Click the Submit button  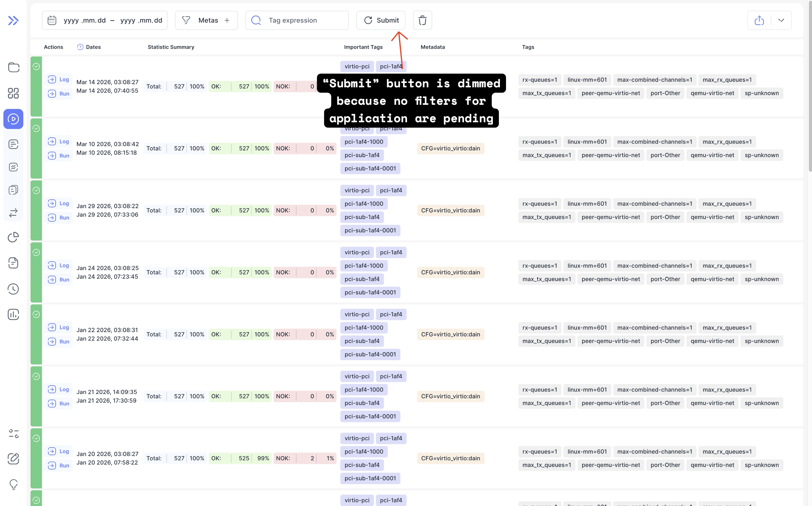click(381, 20)
